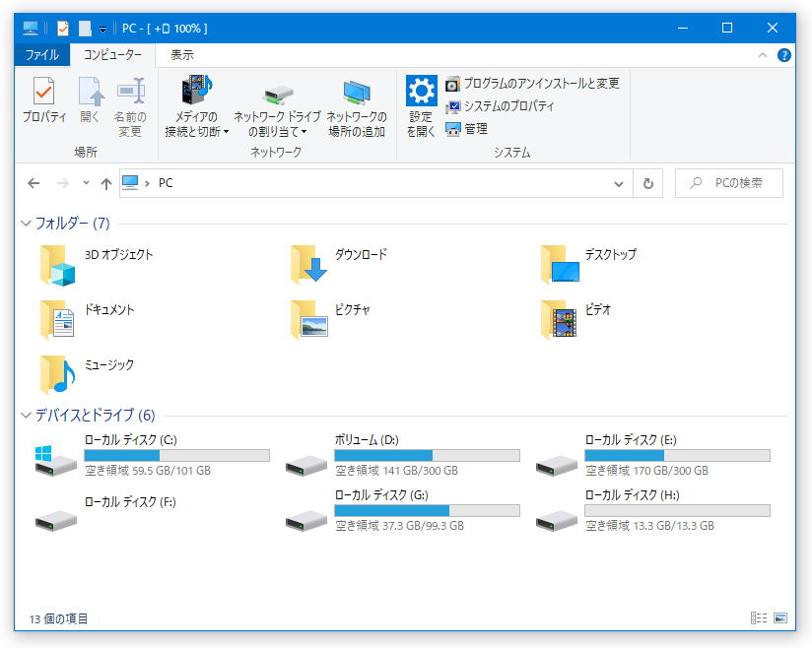Open メディアの接続と切断 menu
Image resolution: width=812 pixels, height=648 pixels.
click(196, 106)
